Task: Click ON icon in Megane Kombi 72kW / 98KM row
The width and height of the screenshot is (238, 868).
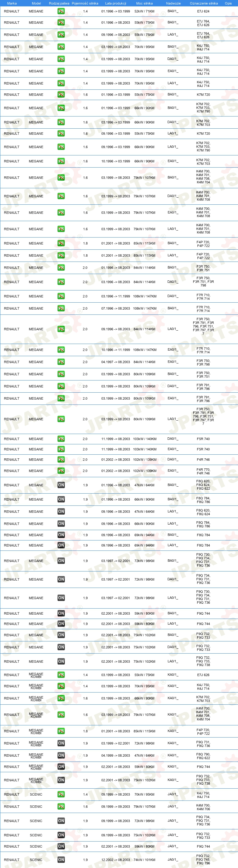Action: pyautogui.click(x=61, y=743)
